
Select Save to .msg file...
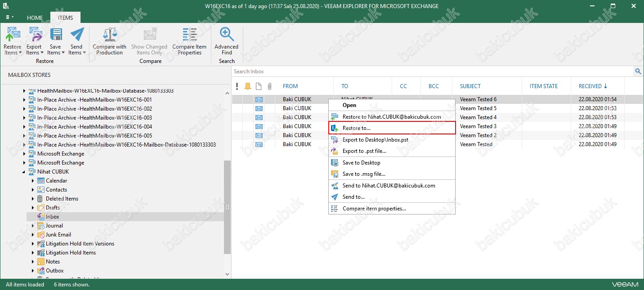pyautogui.click(x=392, y=174)
